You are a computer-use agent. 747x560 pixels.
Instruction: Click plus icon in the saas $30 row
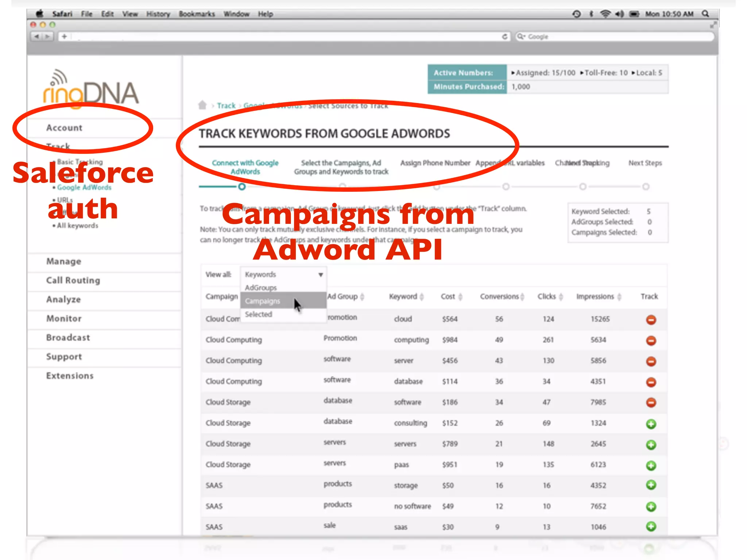coord(651,526)
